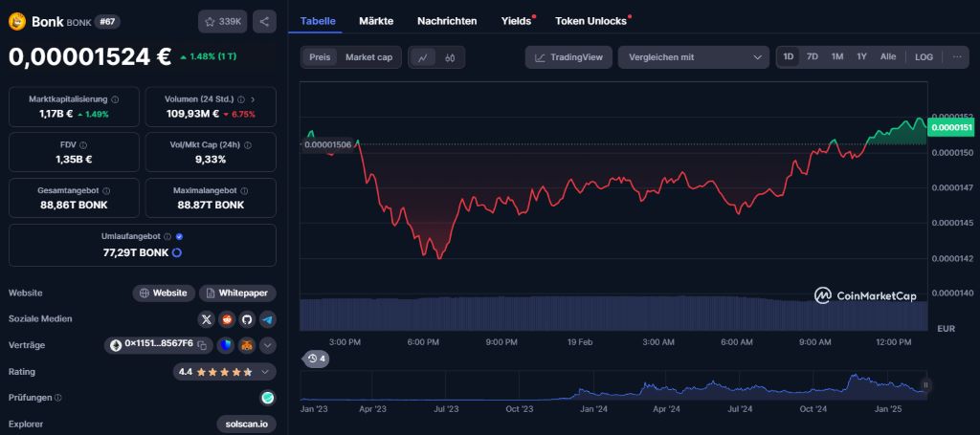
Task: Click the contract address chip 0x1151...8567F6
Action: [159, 345]
